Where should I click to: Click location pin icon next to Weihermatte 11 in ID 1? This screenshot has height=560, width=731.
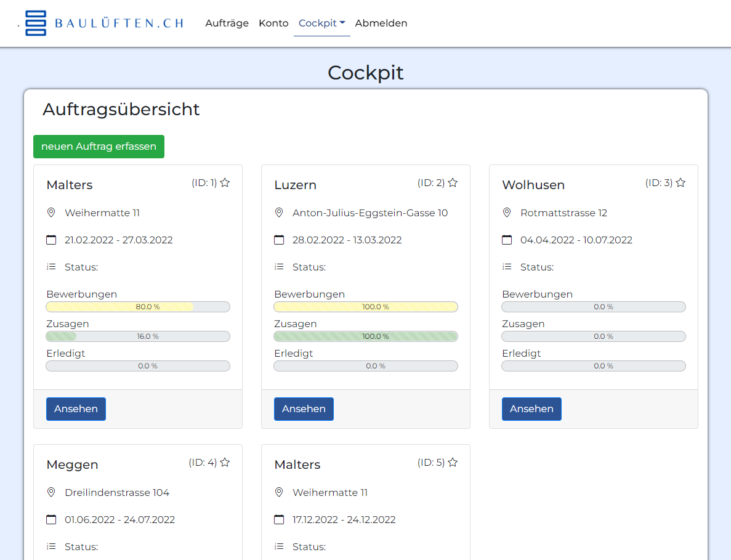(x=51, y=213)
